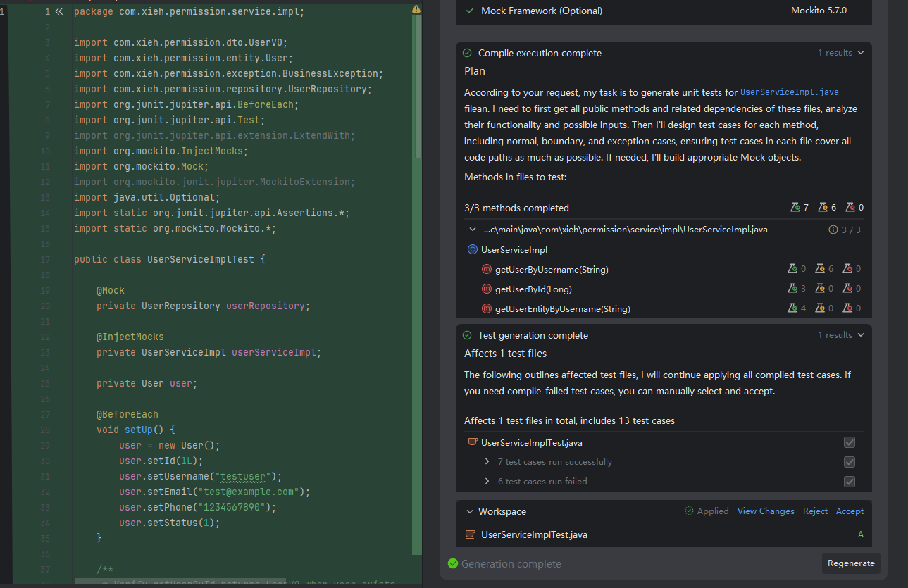This screenshot has width=908, height=588.
Task: Toggle the UserServiceImplTest.java file checkbox
Action: point(850,442)
